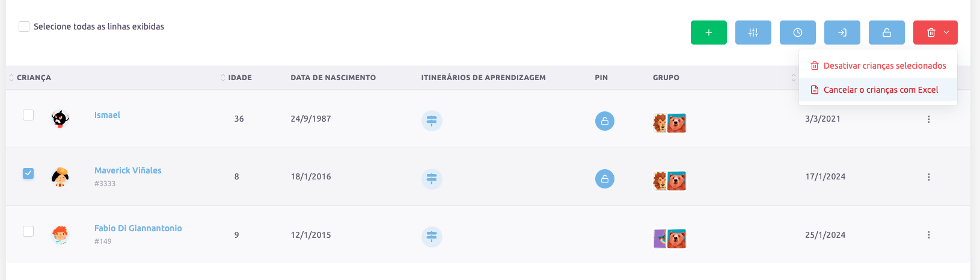Open Fabio Di Giannantonio's learning itineraries icon
This screenshot has height=280, width=980.
[432, 237]
